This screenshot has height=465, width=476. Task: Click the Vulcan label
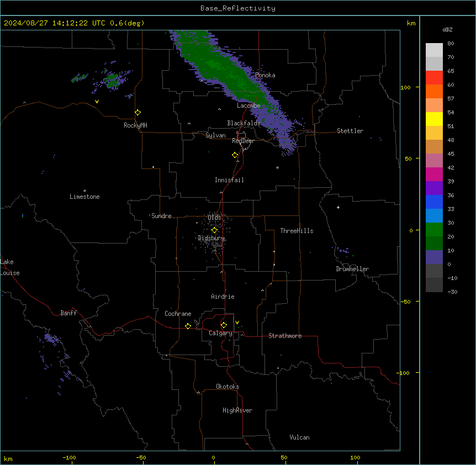(299, 437)
